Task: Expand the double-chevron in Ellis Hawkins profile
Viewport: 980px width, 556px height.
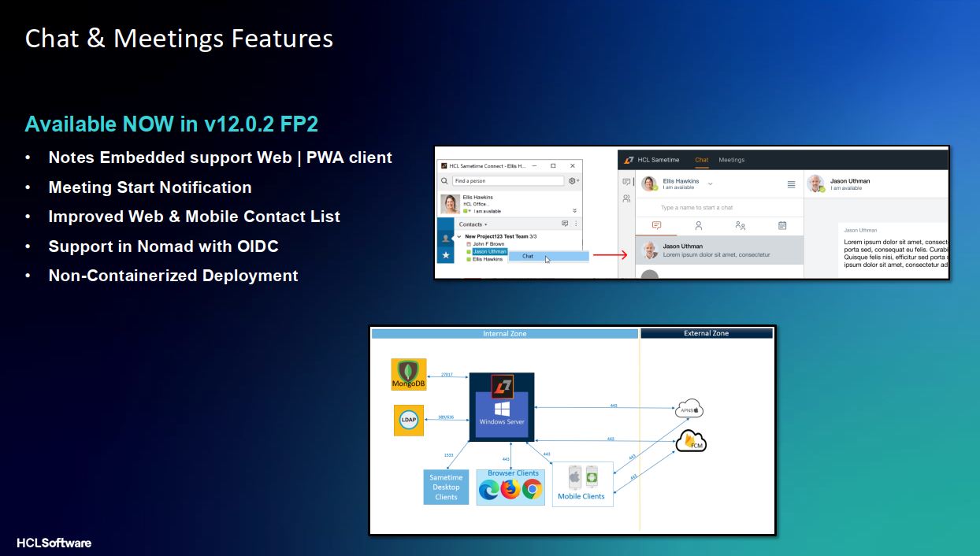Action: pos(574,211)
